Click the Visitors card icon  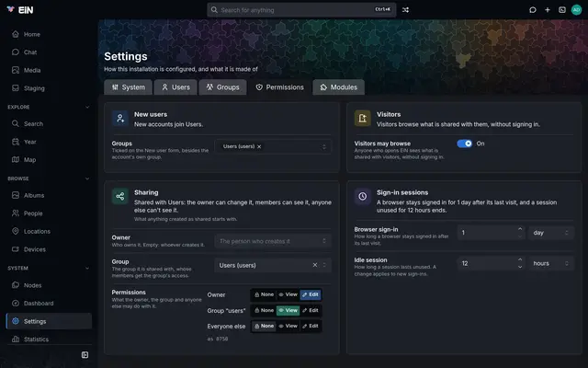[x=363, y=119]
